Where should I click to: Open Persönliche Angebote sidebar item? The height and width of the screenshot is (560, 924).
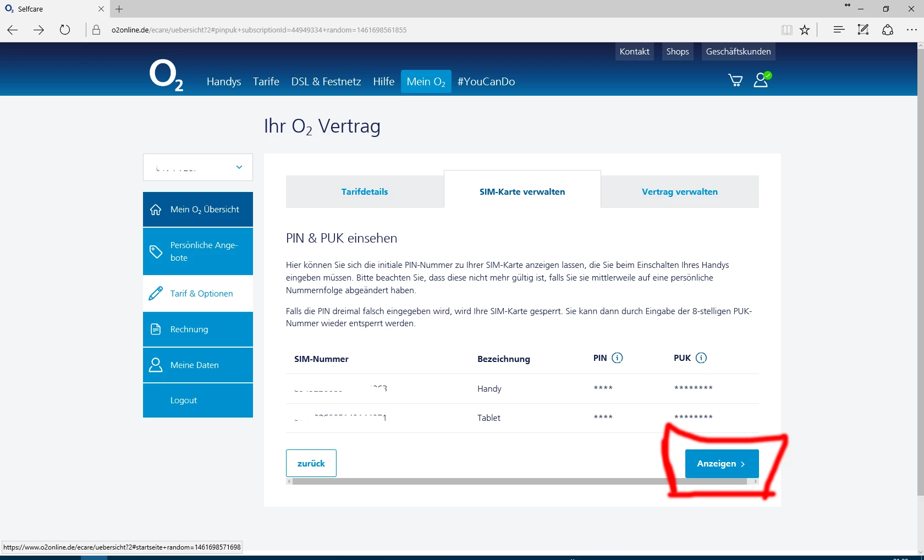[198, 251]
